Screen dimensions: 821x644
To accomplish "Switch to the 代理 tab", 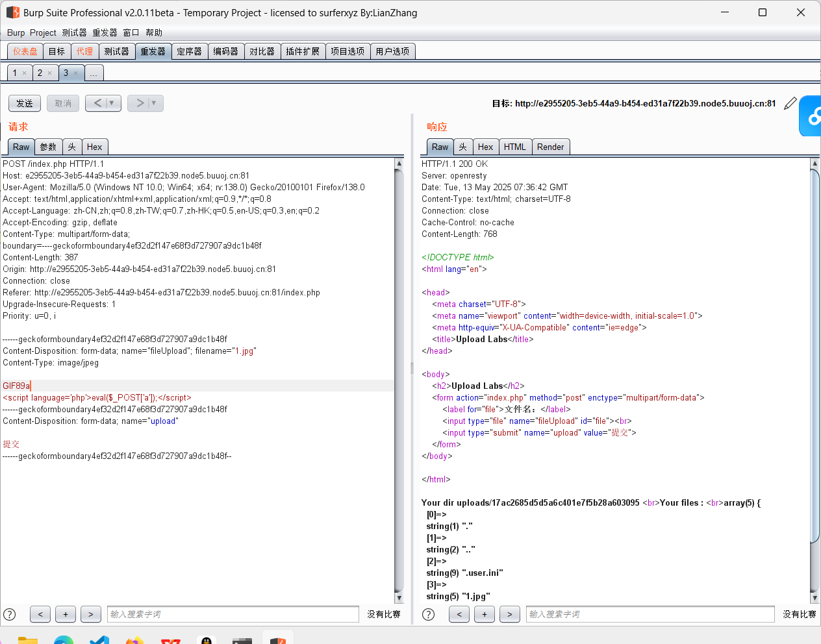I will point(84,51).
